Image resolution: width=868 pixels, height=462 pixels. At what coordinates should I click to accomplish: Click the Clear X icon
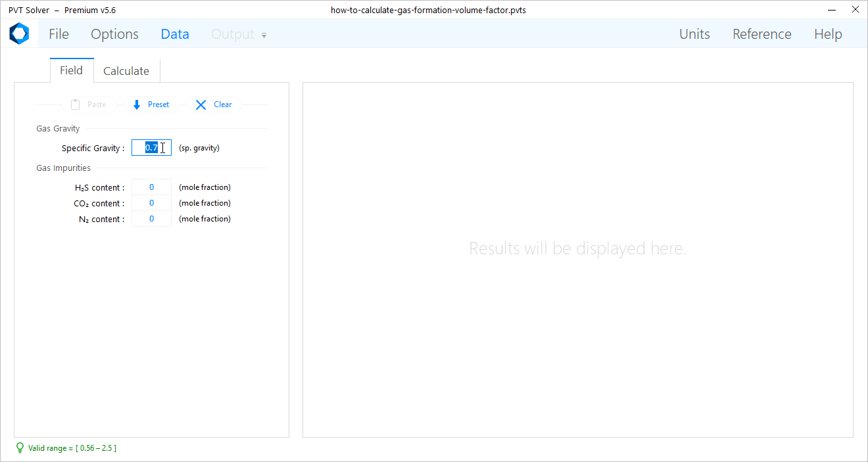201,104
